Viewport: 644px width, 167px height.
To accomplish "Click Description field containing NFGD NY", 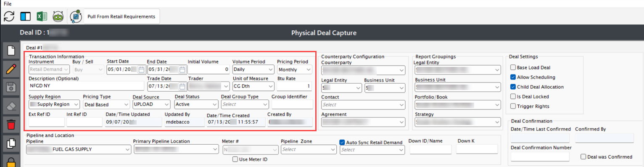I will point(86,86).
